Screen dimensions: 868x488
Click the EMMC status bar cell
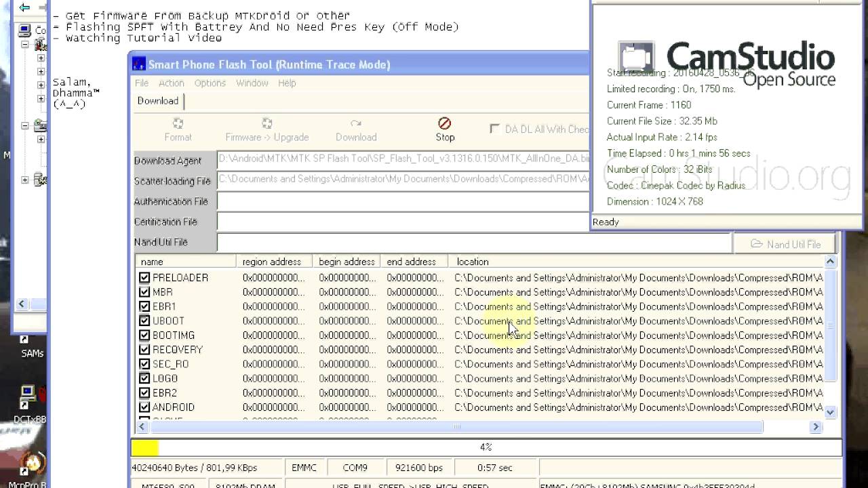[304, 468]
